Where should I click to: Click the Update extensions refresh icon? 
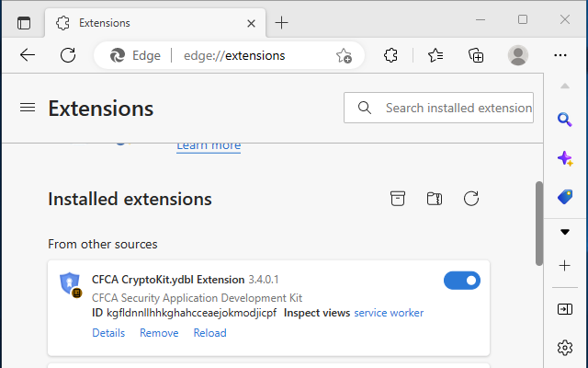pyautogui.click(x=471, y=199)
